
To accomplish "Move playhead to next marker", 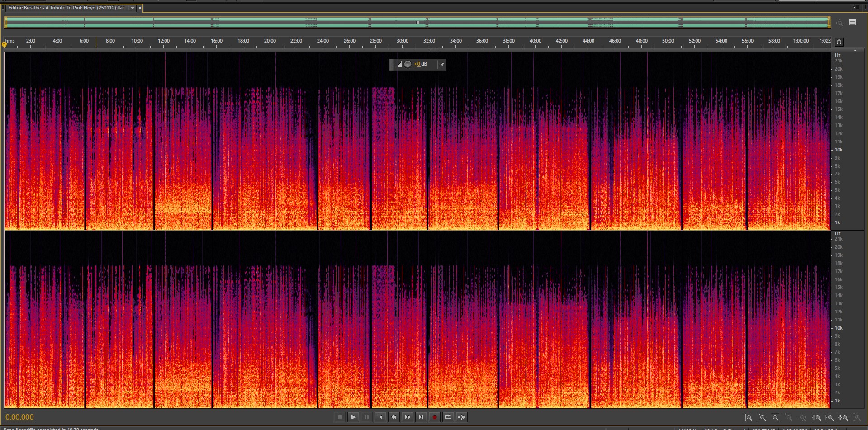I will 421,417.
